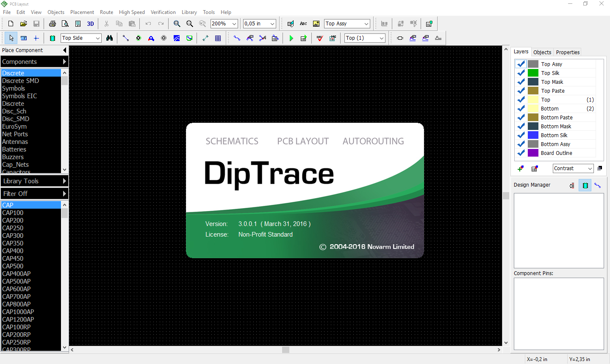Open the 0,05 in grid size dropdown

pyautogui.click(x=272, y=24)
